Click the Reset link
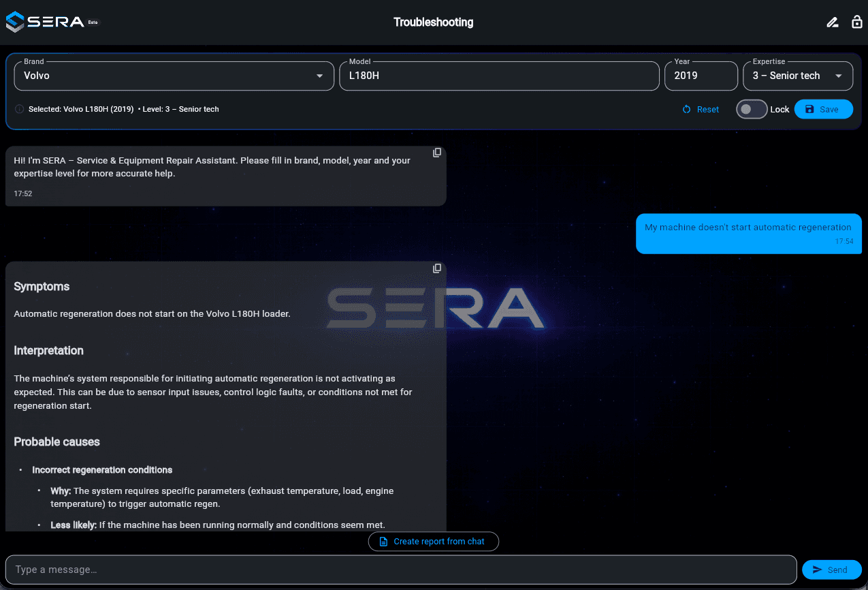 708,109
